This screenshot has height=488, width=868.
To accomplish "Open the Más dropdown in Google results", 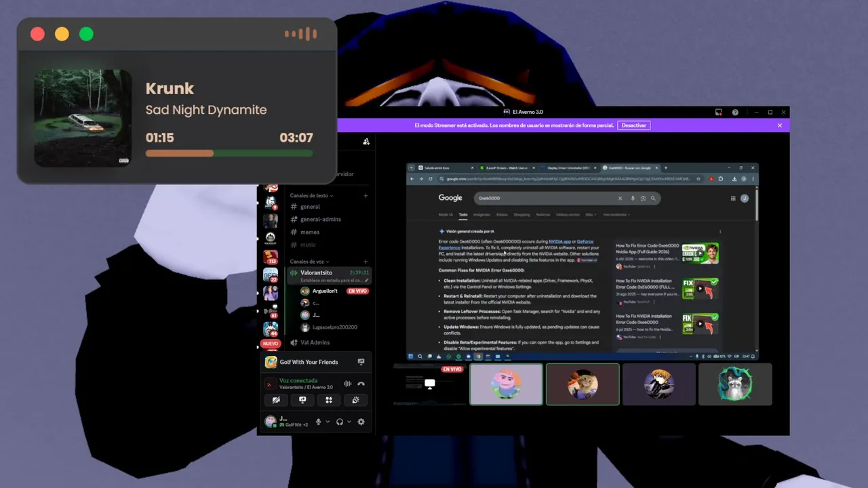I will [x=590, y=214].
